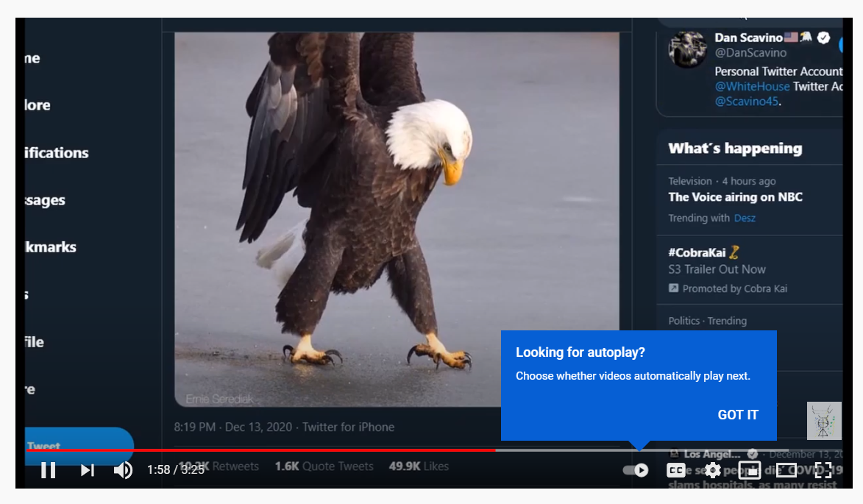Mute the video volume
Screen dimensions: 863x504
point(124,470)
